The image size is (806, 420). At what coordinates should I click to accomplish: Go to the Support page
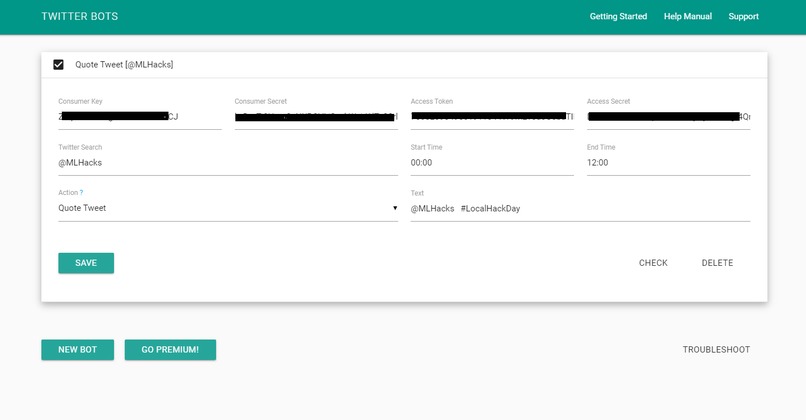click(x=743, y=16)
